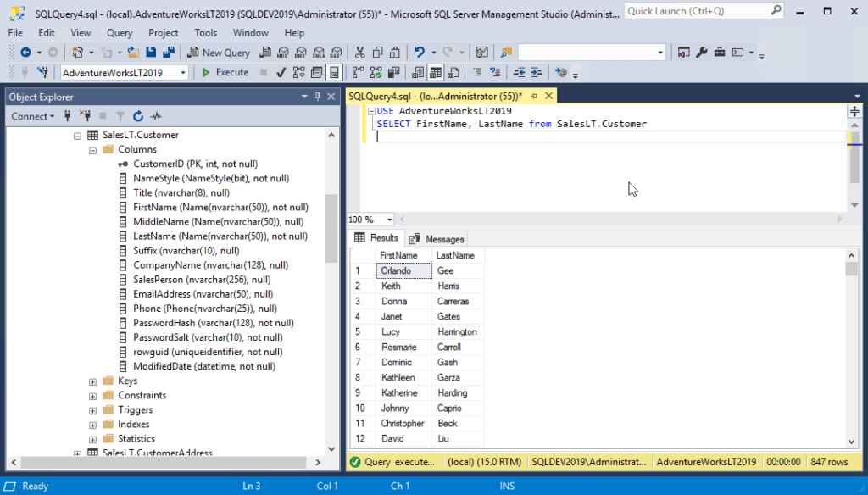Toggle Include Live Query Statistics
The image size is (868, 495).
point(376,73)
